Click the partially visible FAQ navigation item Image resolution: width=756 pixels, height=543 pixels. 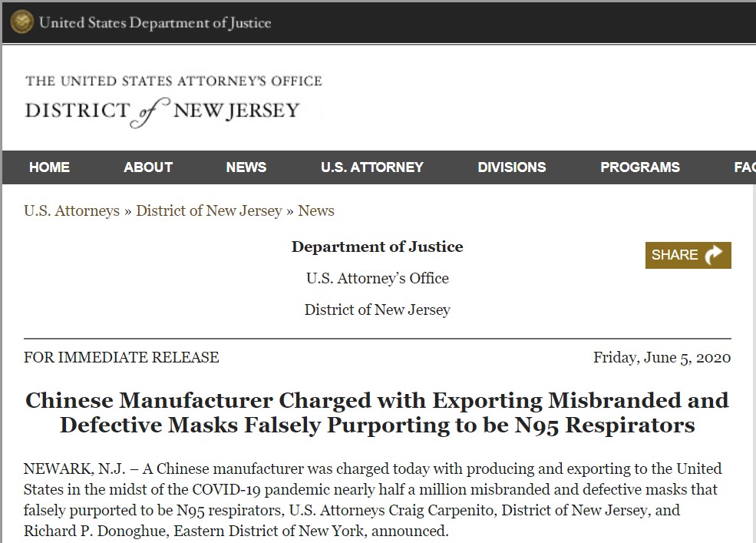744,167
